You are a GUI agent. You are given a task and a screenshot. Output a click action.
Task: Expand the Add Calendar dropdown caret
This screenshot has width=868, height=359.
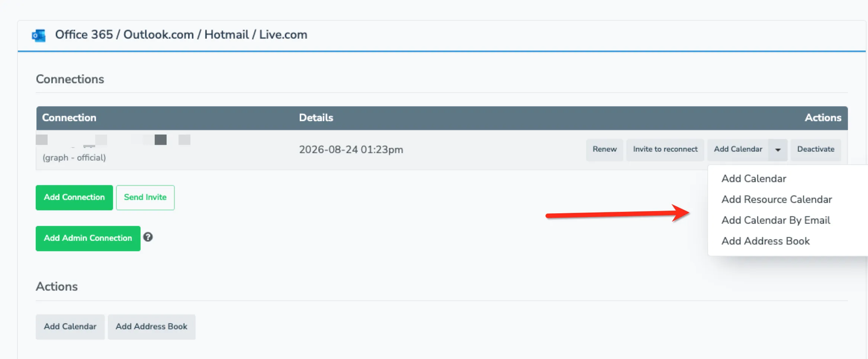(778, 150)
